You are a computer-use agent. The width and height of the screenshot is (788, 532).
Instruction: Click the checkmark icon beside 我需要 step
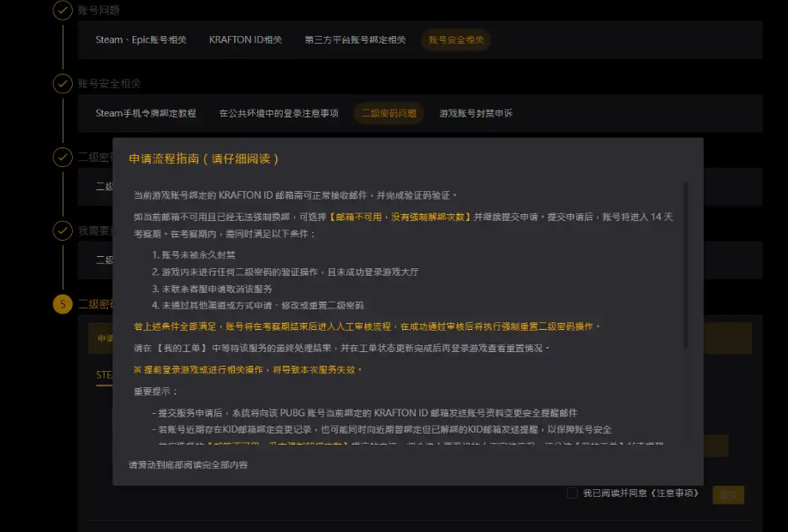coord(63,230)
